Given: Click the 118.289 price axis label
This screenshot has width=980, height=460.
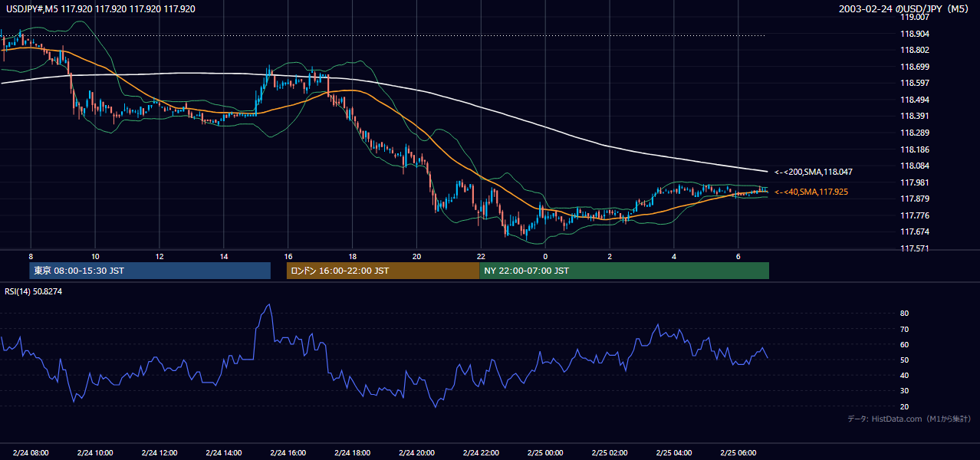Looking at the screenshot, I should [915, 133].
